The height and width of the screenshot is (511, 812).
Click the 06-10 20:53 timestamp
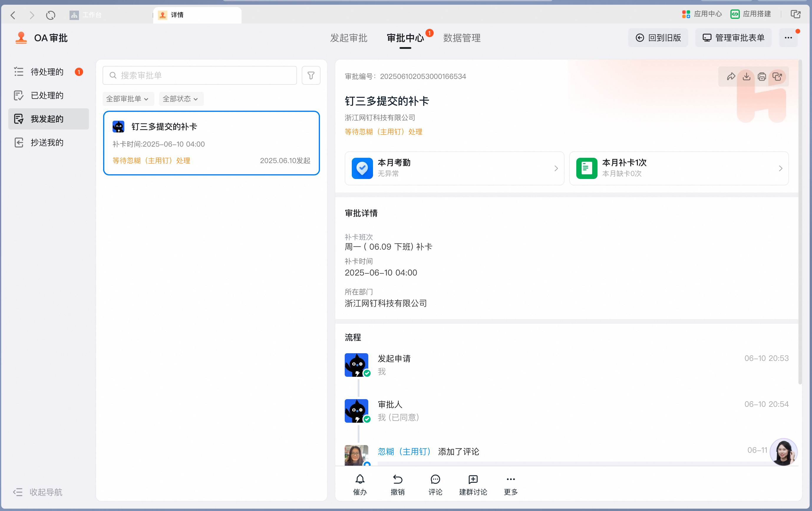coord(766,358)
